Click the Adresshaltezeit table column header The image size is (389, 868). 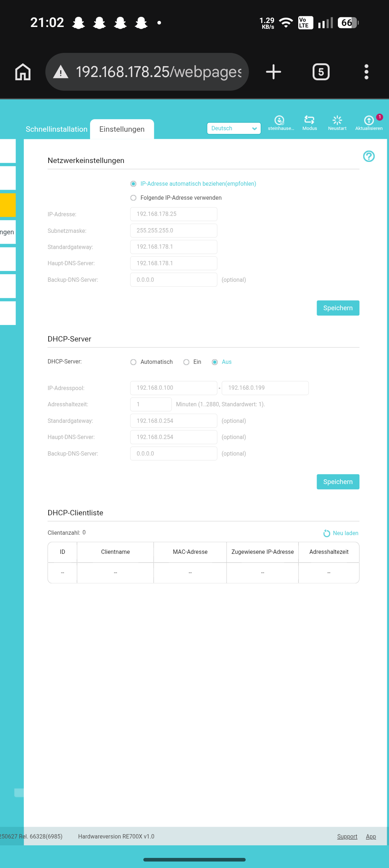click(329, 552)
